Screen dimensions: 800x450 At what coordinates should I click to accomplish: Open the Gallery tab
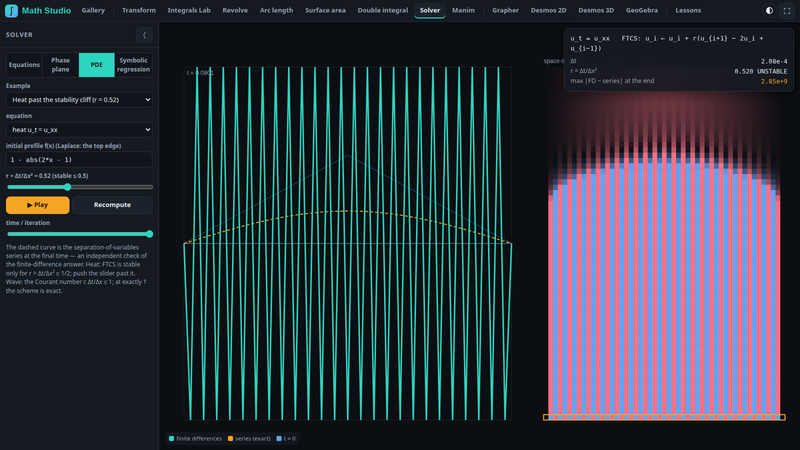click(93, 10)
